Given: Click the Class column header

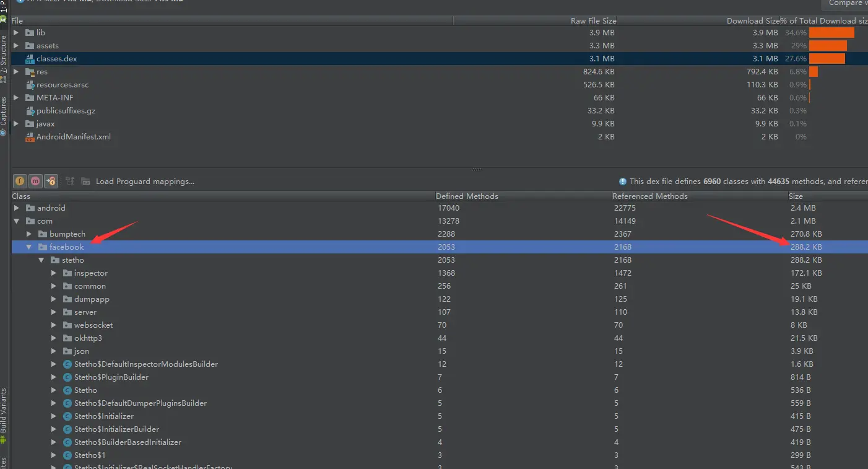Looking at the screenshot, I should point(223,196).
